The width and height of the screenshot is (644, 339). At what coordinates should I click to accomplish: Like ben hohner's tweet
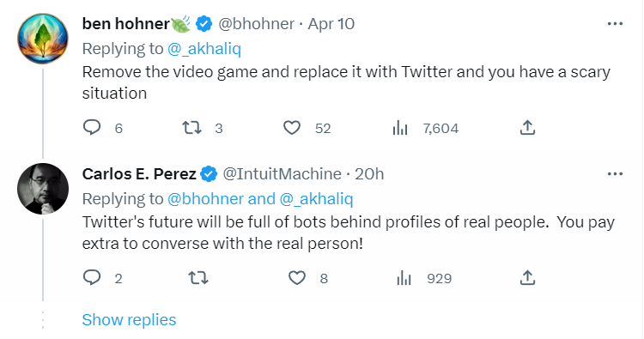pyautogui.click(x=292, y=128)
